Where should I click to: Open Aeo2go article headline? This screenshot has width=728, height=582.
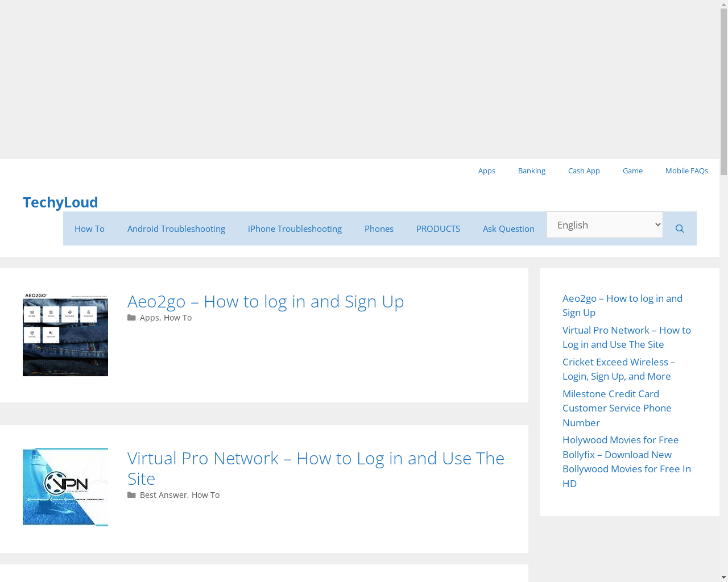coord(266,301)
